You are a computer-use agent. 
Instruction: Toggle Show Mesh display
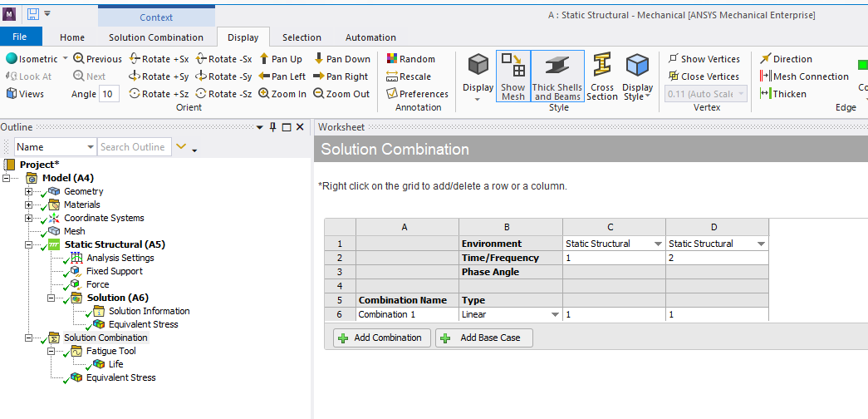pos(513,76)
